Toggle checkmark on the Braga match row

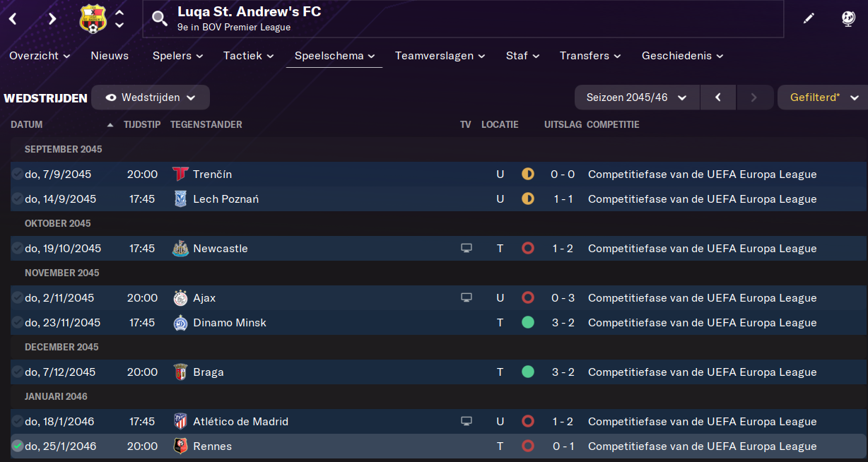(17, 372)
